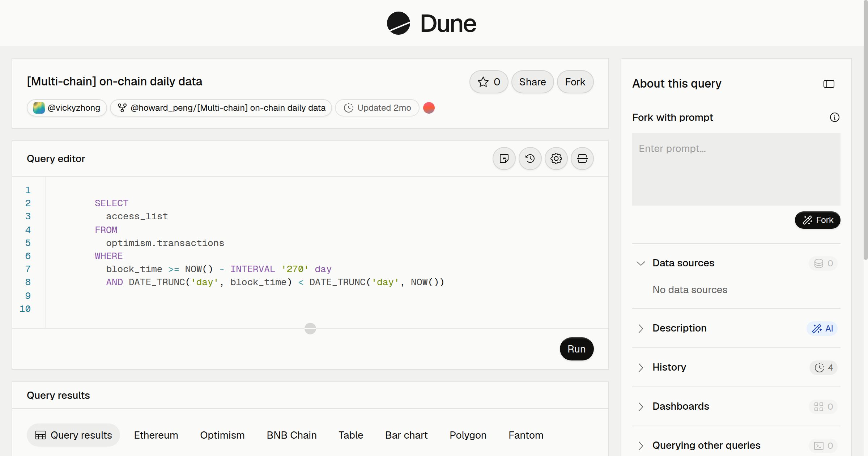Expand the History section
This screenshot has height=456, width=868.
641,368
